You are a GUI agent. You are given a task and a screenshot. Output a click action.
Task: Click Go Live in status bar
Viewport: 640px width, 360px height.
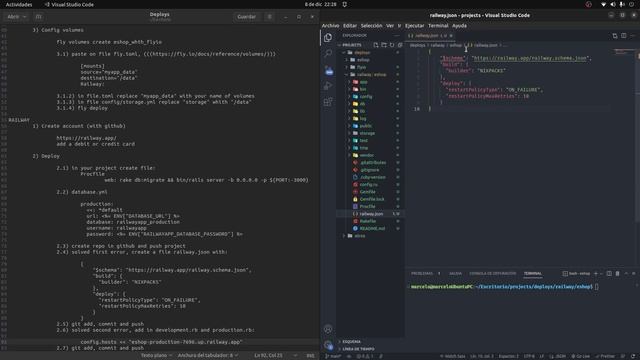pos(581,356)
